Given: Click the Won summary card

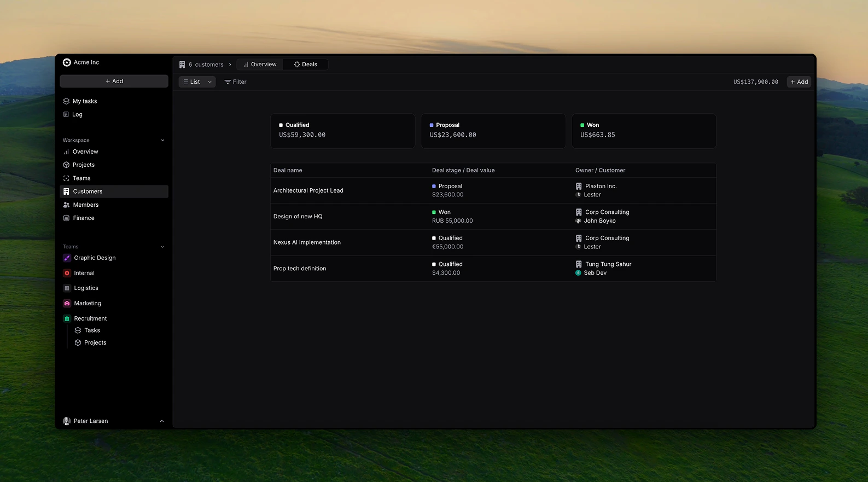Looking at the screenshot, I should [644, 131].
